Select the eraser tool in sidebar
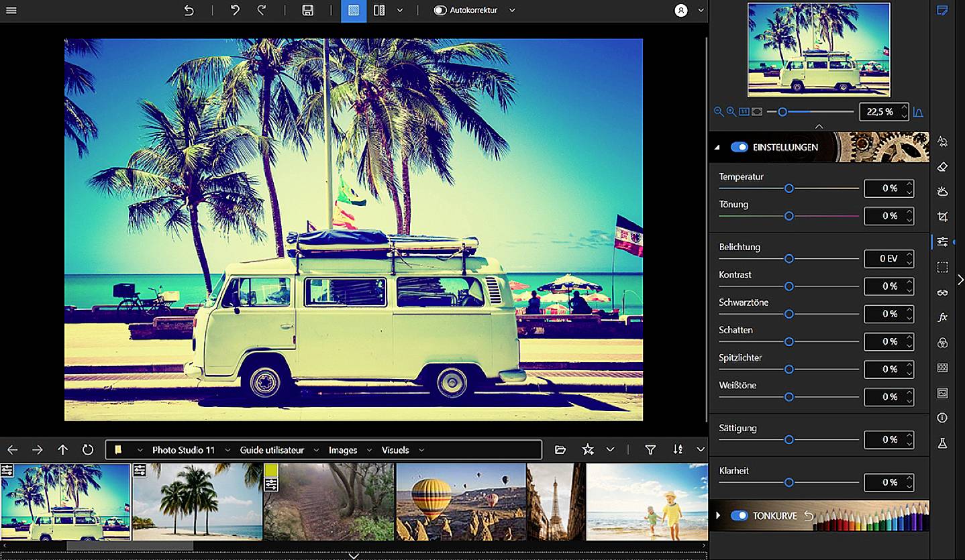Image resolution: width=965 pixels, height=560 pixels. [942, 166]
